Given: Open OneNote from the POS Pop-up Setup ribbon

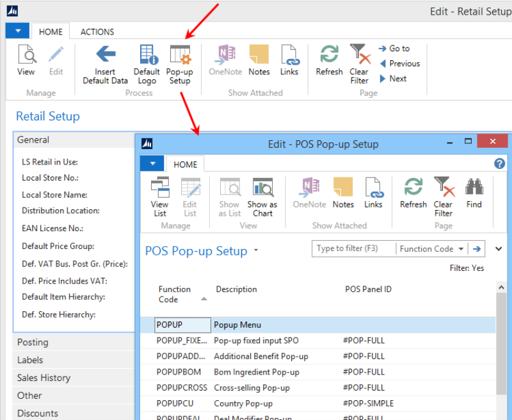Looking at the screenshot, I should (x=309, y=191).
